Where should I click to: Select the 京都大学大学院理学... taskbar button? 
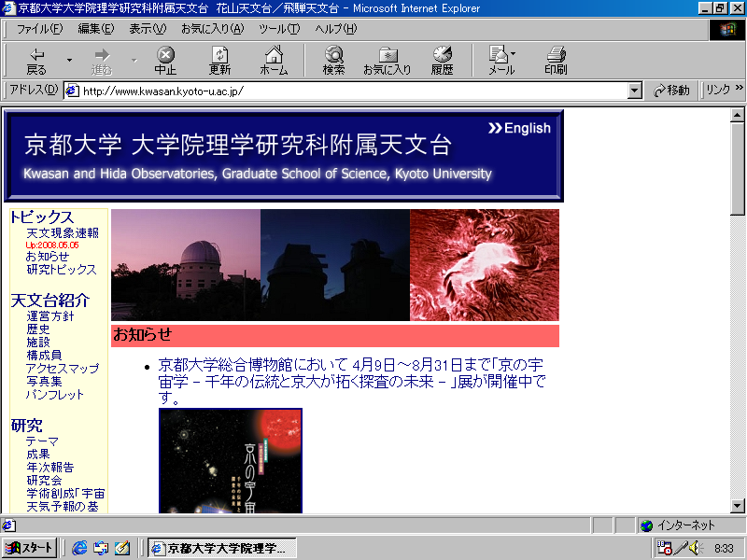(222, 548)
